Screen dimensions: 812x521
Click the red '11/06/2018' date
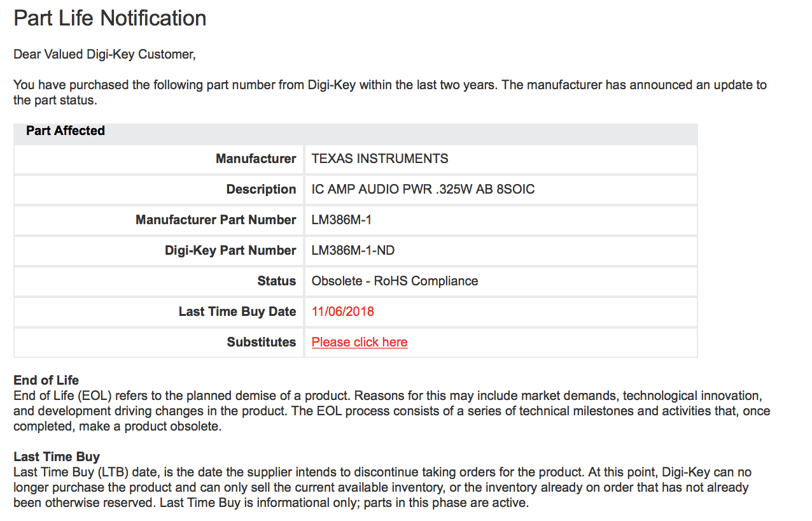click(x=343, y=311)
